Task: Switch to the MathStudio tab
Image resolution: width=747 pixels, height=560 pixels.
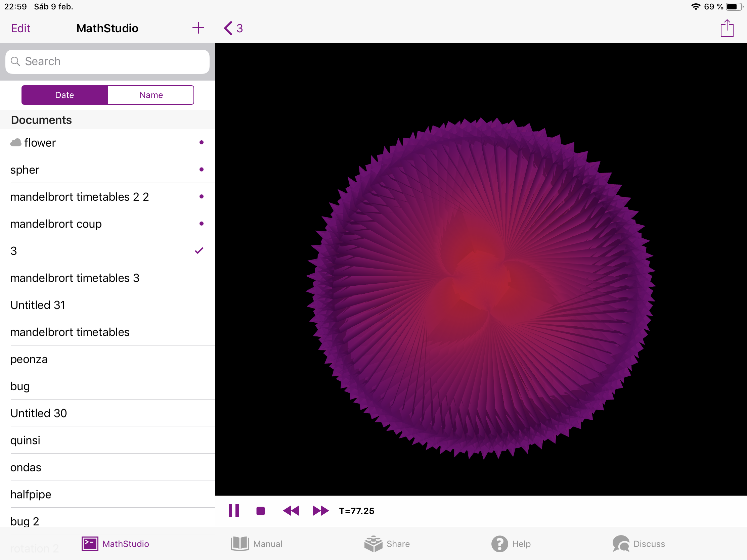Action: click(115, 544)
